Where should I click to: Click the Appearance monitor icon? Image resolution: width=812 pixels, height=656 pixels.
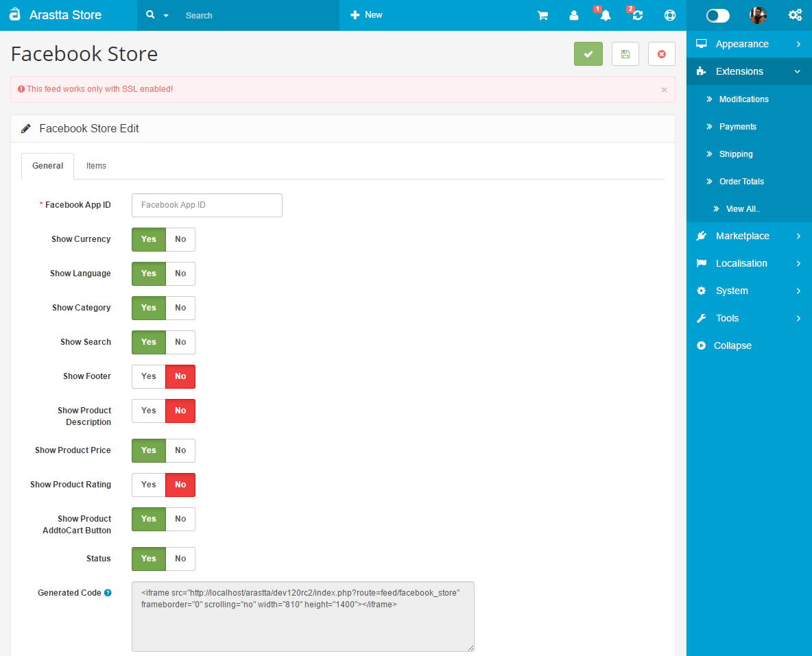701,44
